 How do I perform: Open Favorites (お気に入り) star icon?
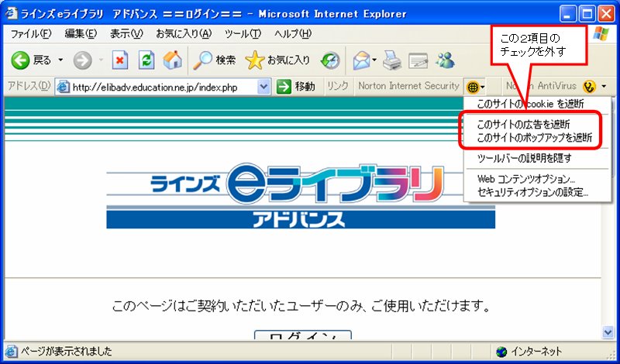(x=255, y=60)
